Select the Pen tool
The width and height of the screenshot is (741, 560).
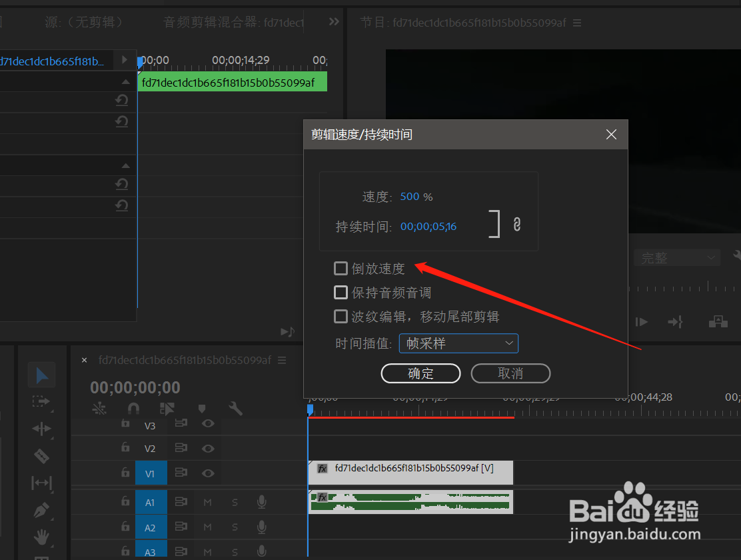click(41, 510)
